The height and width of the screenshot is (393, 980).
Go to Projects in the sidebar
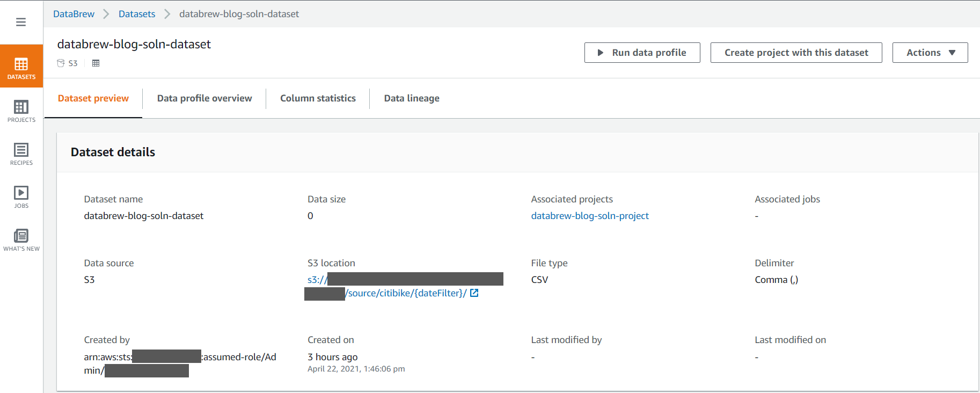click(21, 111)
